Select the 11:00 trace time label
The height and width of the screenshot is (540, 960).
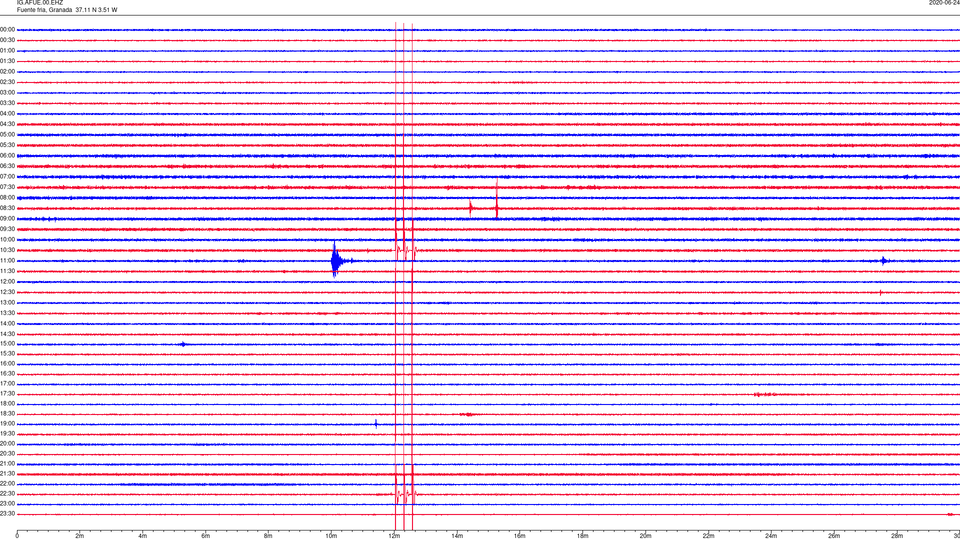[7, 261]
